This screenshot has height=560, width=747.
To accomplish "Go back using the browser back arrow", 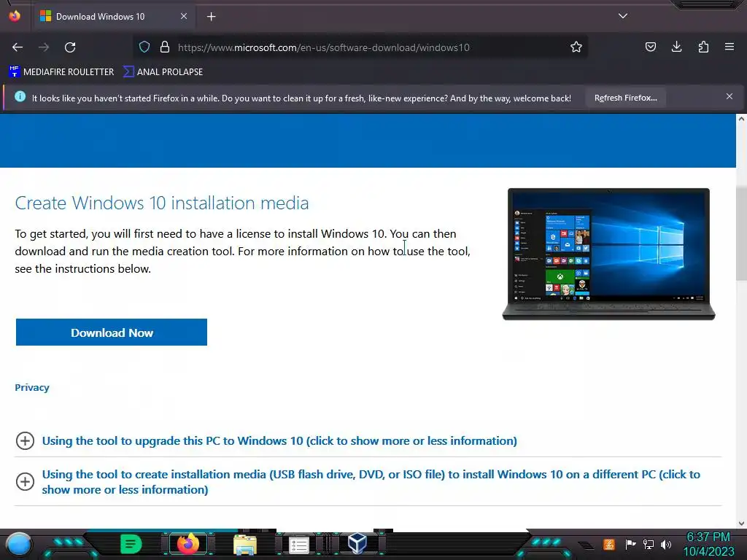I will [18, 47].
